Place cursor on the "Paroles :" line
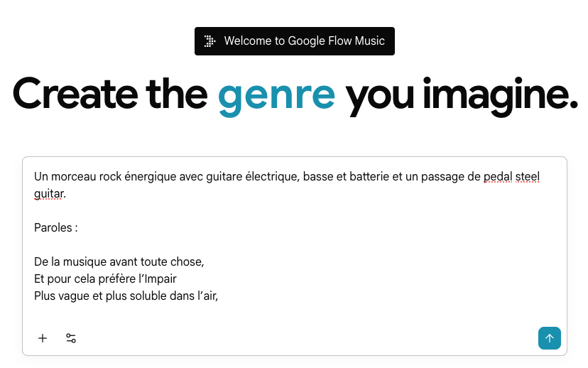 pos(55,228)
